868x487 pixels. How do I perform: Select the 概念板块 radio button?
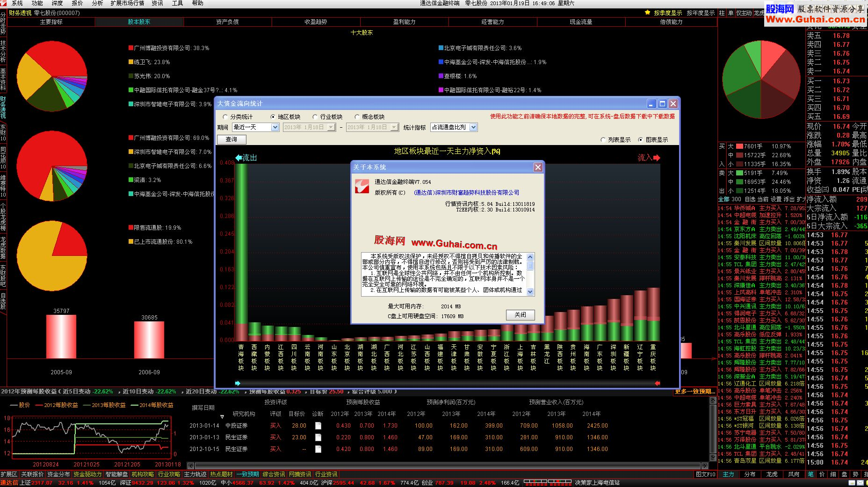[357, 117]
